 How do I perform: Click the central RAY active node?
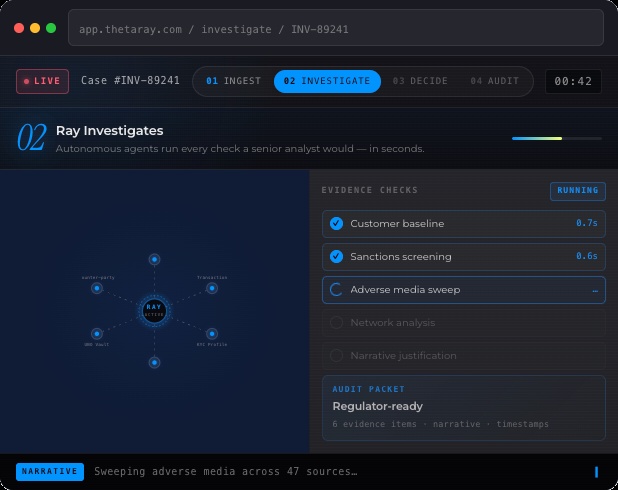point(154,310)
